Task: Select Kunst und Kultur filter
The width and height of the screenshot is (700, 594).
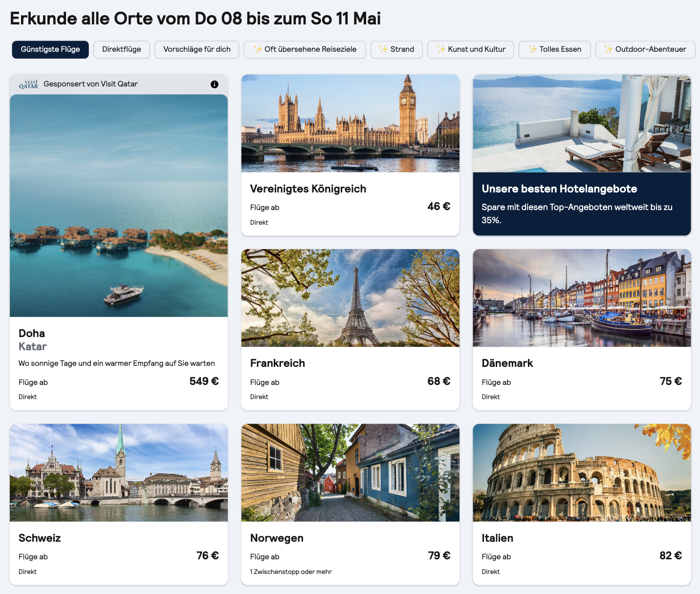Action: [471, 49]
